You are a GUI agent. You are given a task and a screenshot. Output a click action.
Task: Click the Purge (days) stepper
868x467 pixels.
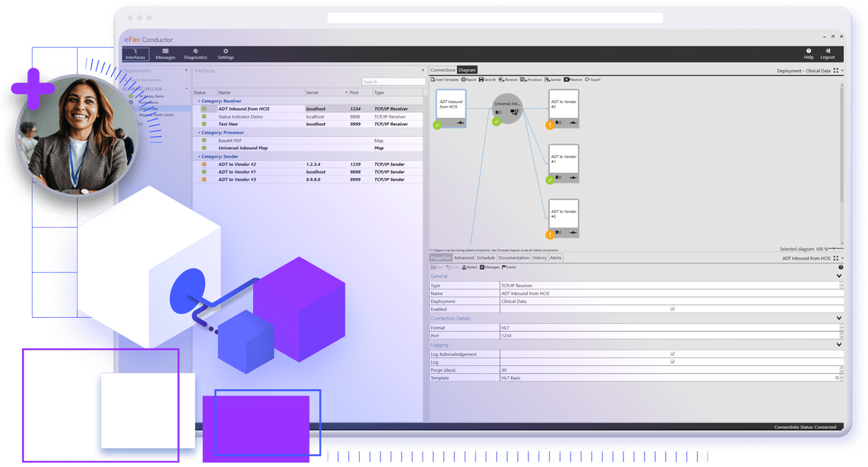point(841,370)
